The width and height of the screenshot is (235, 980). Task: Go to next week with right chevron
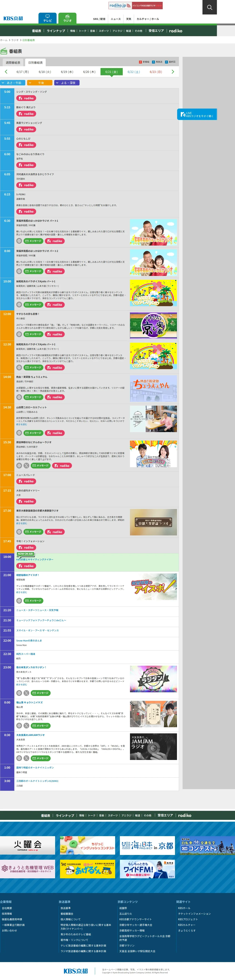click(x=173, y=71)
